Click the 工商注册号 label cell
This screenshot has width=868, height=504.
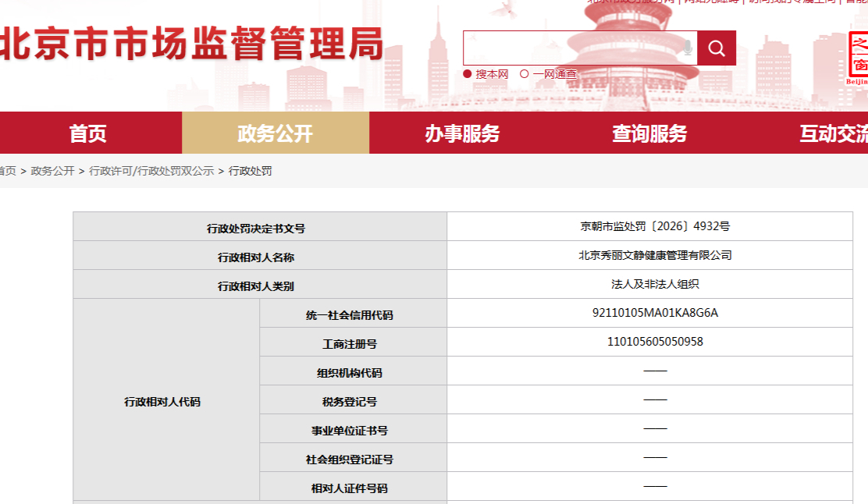(353, 342)
